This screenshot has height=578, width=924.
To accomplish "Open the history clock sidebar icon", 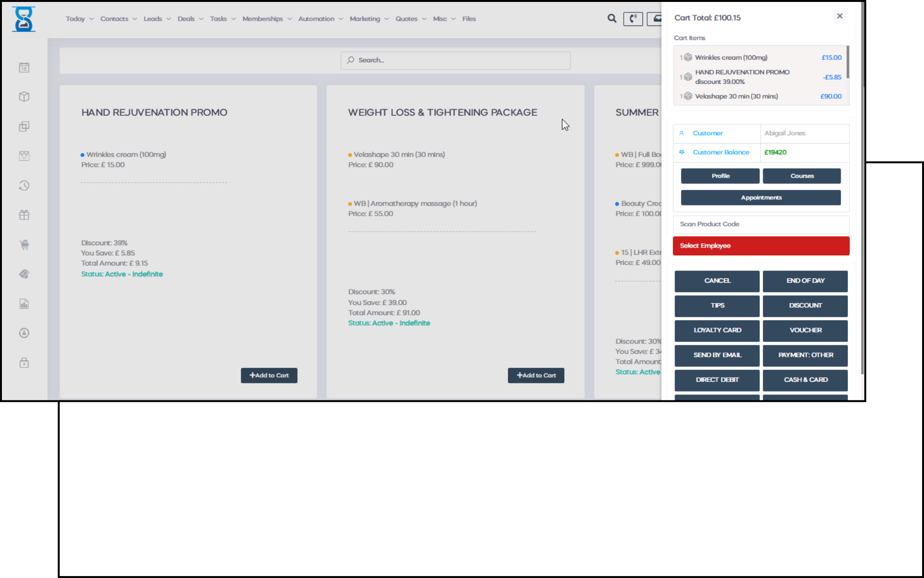I will click(24, 185).
